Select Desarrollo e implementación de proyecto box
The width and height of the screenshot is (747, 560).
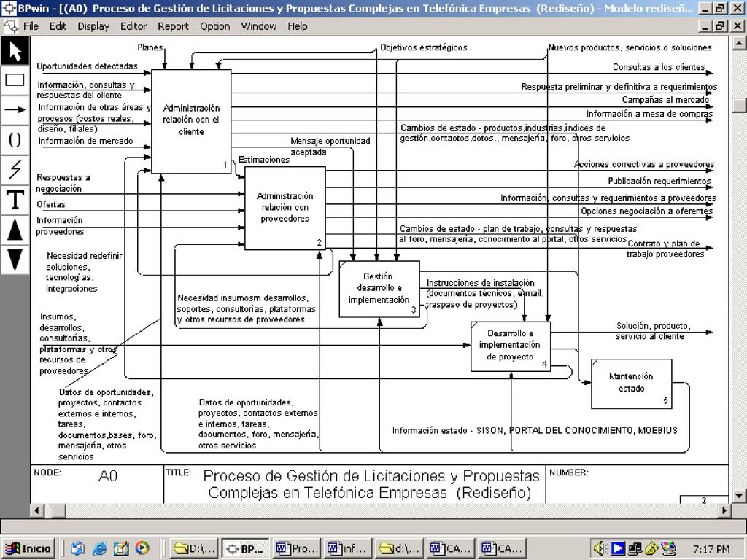coord(510,346)
